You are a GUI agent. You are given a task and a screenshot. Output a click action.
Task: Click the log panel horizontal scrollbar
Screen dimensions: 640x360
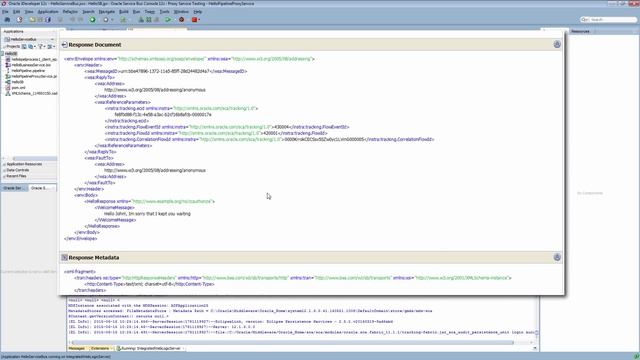(292, 343)
